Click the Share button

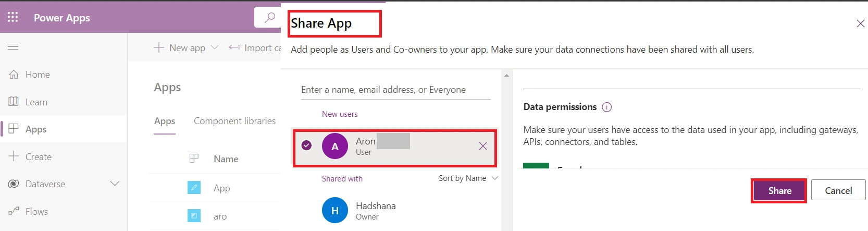tap(779, 191)
